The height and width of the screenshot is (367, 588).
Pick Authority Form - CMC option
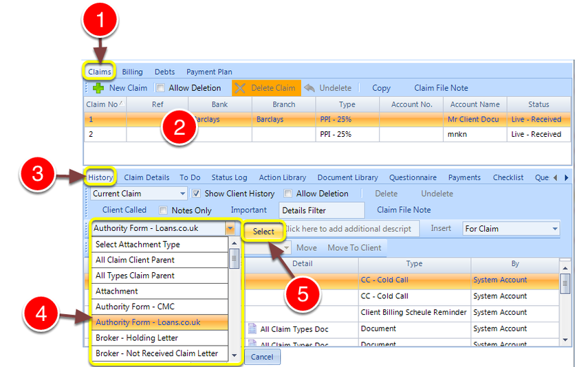coord(160,307)
